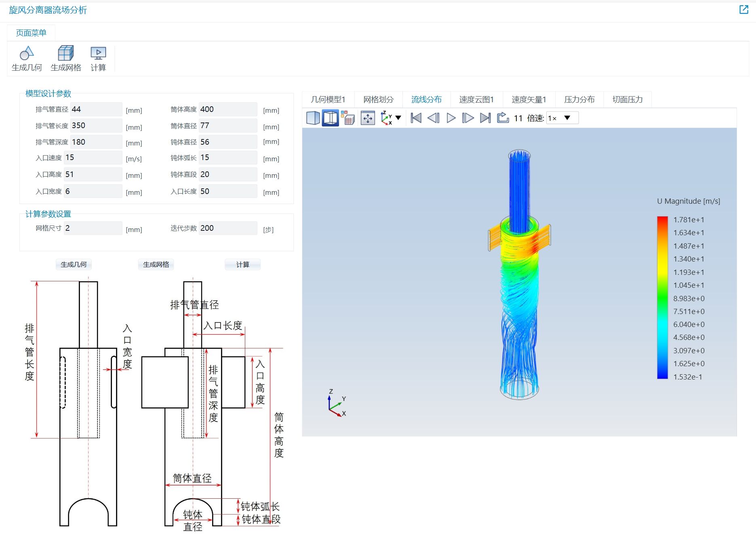Jump to last animation frame
The width and height of the screenshot is (756, 542).
[485, 118]
